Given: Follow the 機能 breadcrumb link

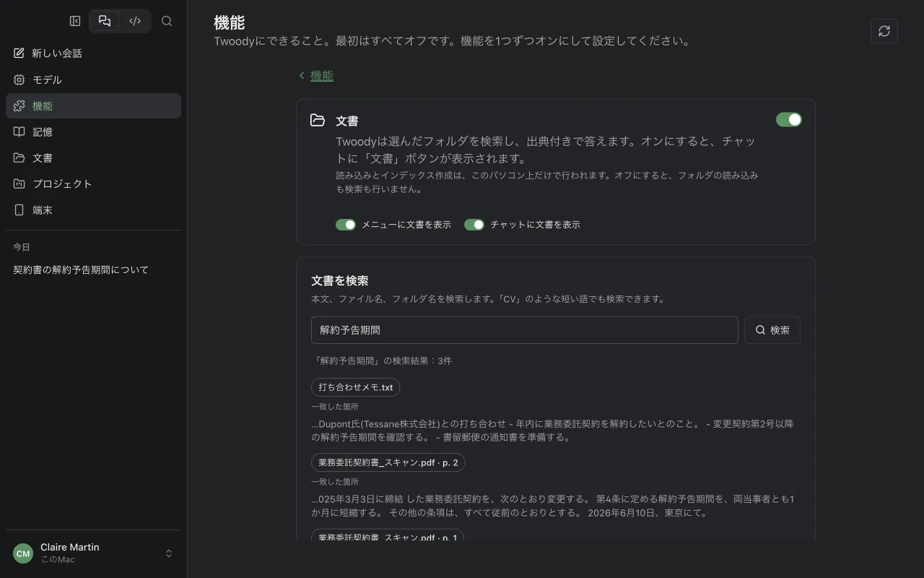Looking at the screenshot, I should click(x=322, y=76).
